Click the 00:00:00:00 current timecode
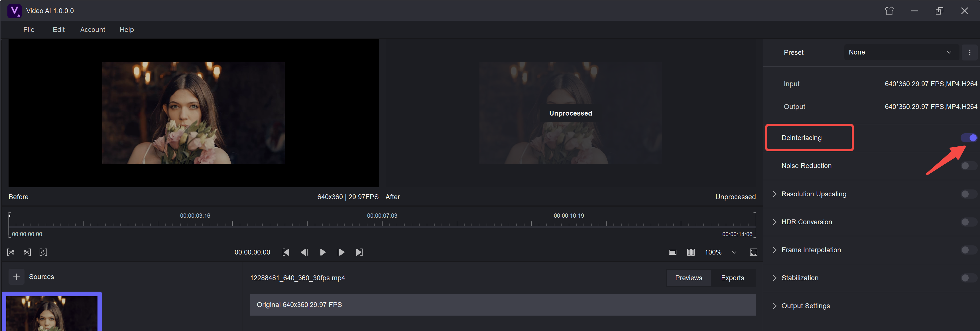This screenshot has height=331, width=980. [x=252, y=252]
